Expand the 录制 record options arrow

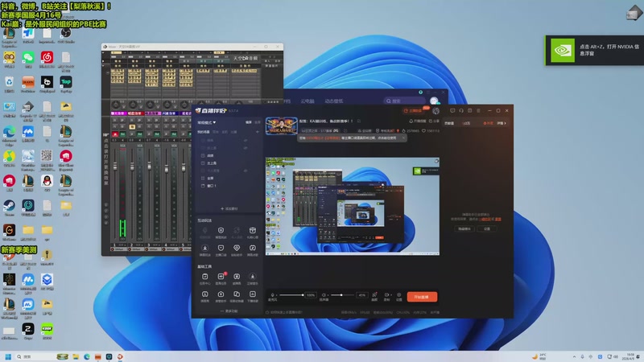coord(391,295)
